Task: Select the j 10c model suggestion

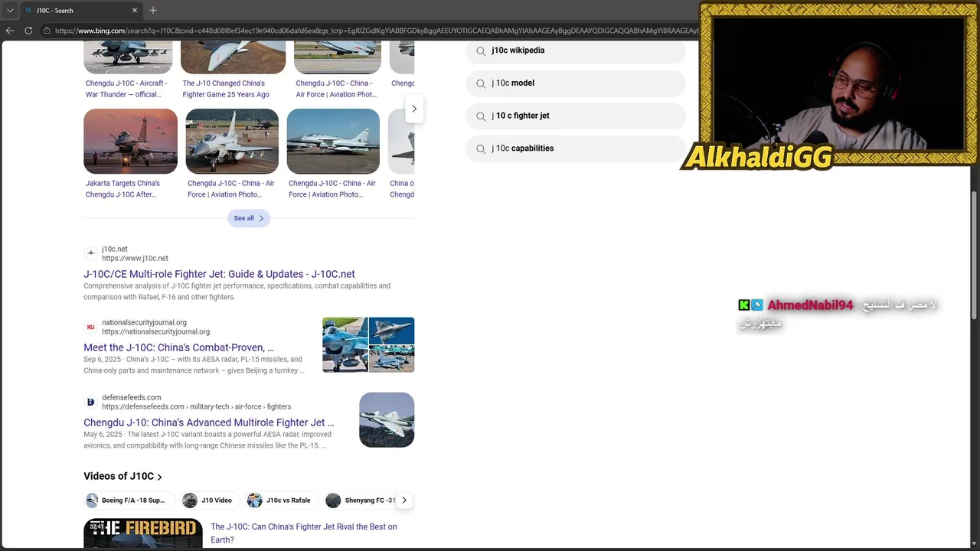Action: click(x=576, y=83)
